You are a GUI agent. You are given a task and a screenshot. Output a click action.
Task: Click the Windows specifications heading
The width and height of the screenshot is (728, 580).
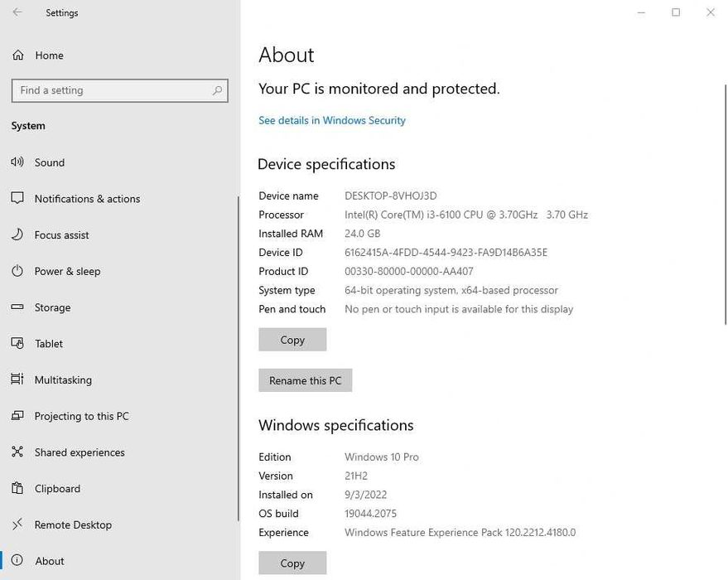point(335,425)
